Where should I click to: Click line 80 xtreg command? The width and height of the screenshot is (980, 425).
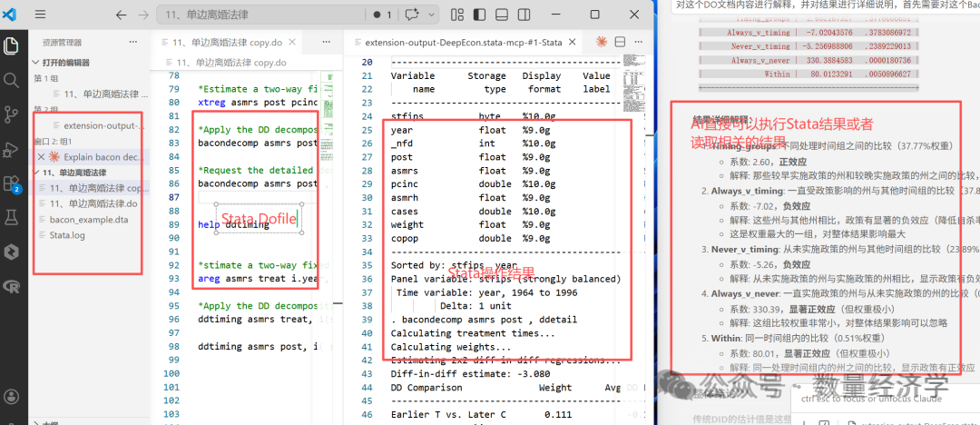258,102
